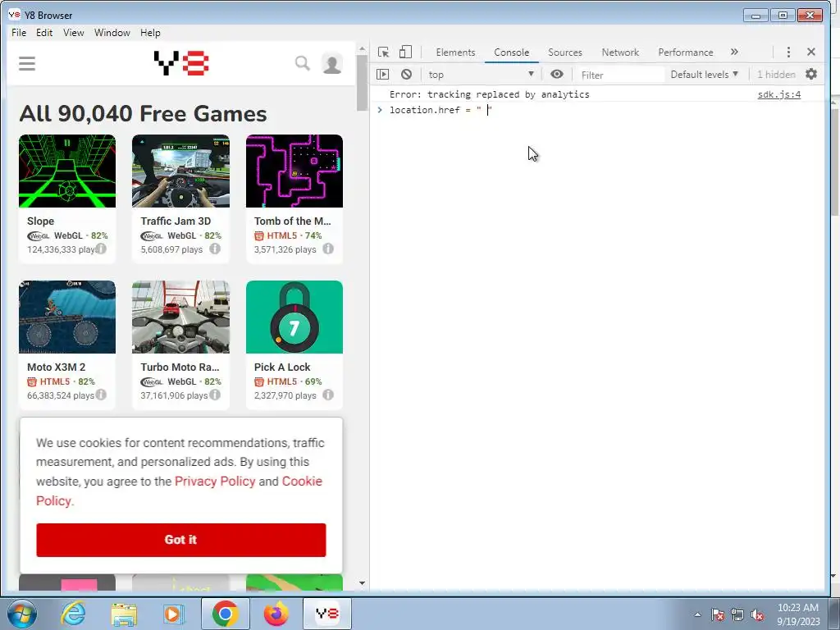
Task: Switch to the Sources tab
Action: 565,52
